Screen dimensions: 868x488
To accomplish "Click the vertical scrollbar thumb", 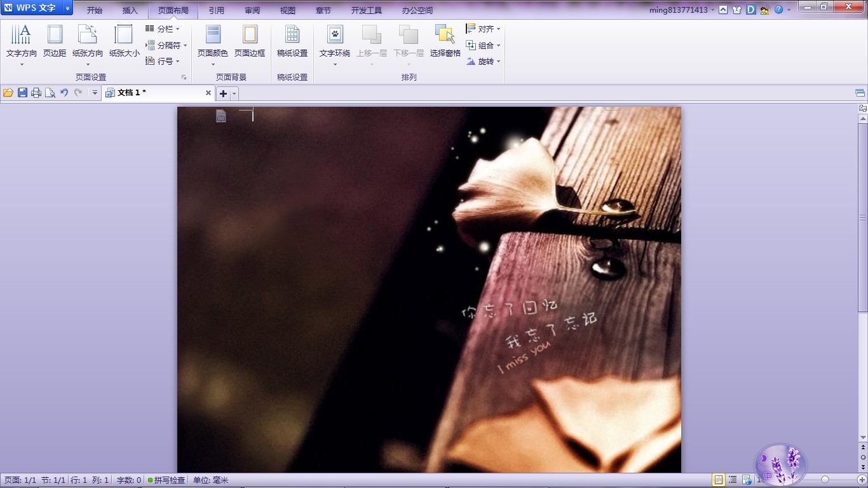I will 863,217.
